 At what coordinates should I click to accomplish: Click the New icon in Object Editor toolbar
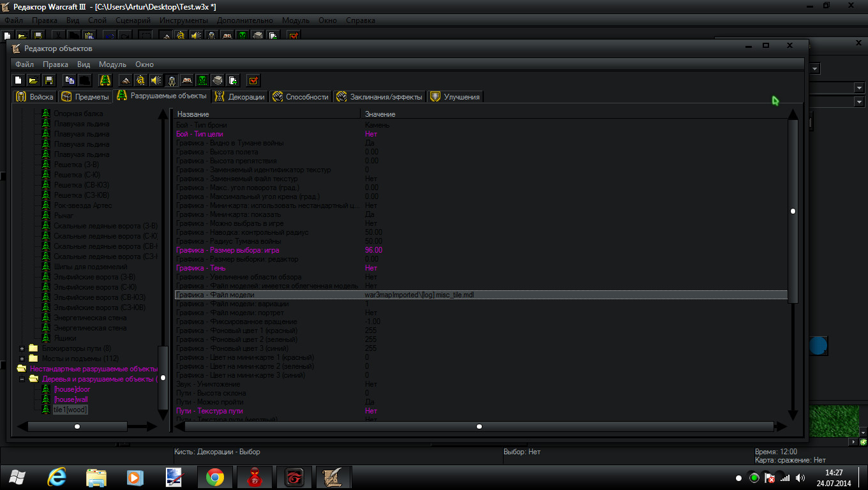pyautogui.click(x=19, y=80)
